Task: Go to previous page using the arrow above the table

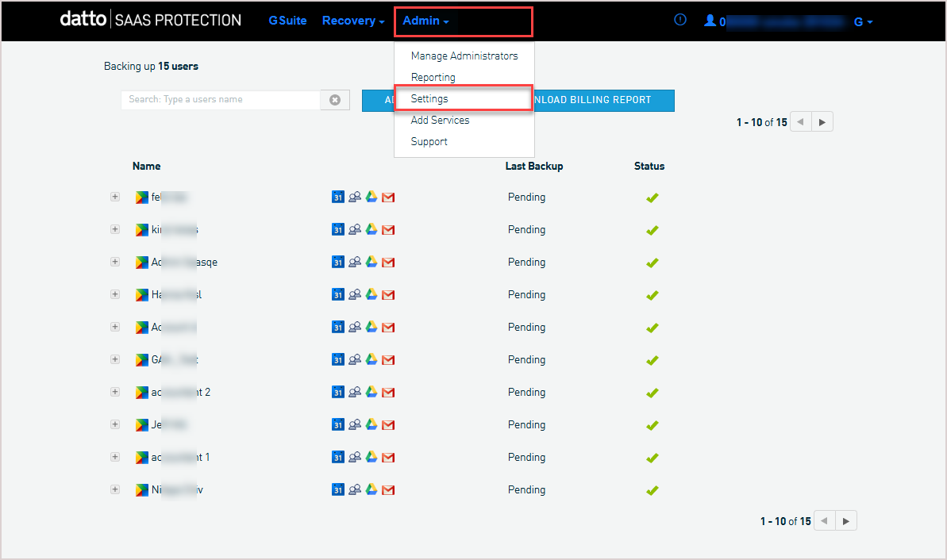Action: (x=800, y=122)
